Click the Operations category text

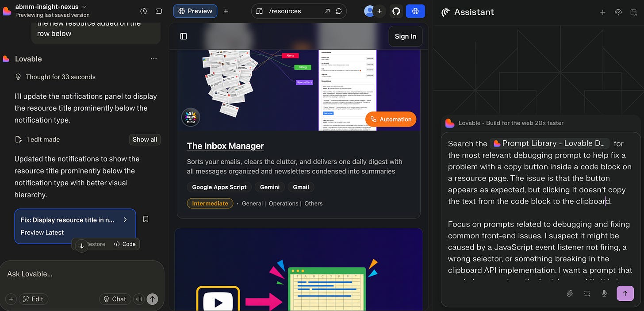point(284,203)
